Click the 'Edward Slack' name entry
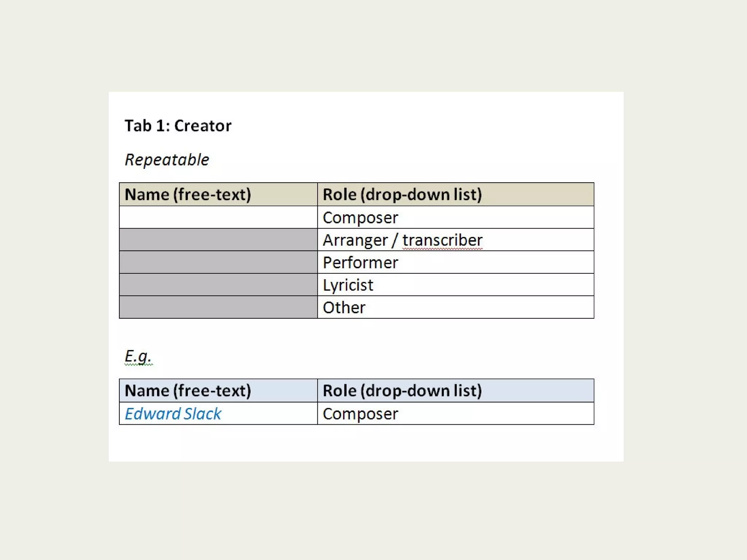Screen dimensions: 747x560 pyautogui.click(x=173, y=414)
